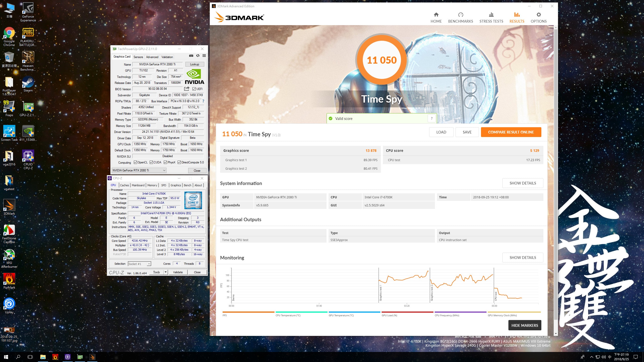Open the Bench tab in CPU-Z
Image resolution: width=644 pixels, height=362 pixels.
[x=187, y=185]
